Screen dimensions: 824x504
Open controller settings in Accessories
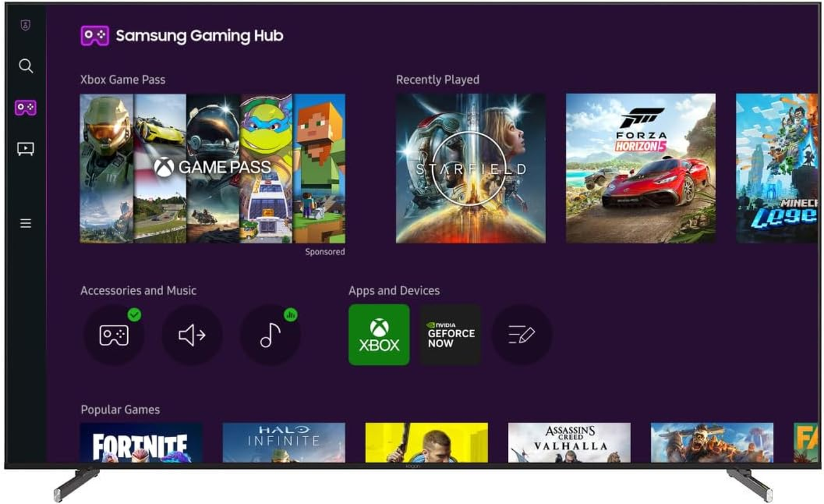113,335
